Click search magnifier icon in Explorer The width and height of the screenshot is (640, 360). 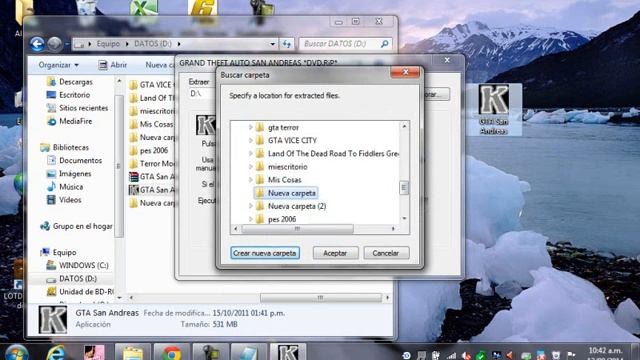point(384,44)
